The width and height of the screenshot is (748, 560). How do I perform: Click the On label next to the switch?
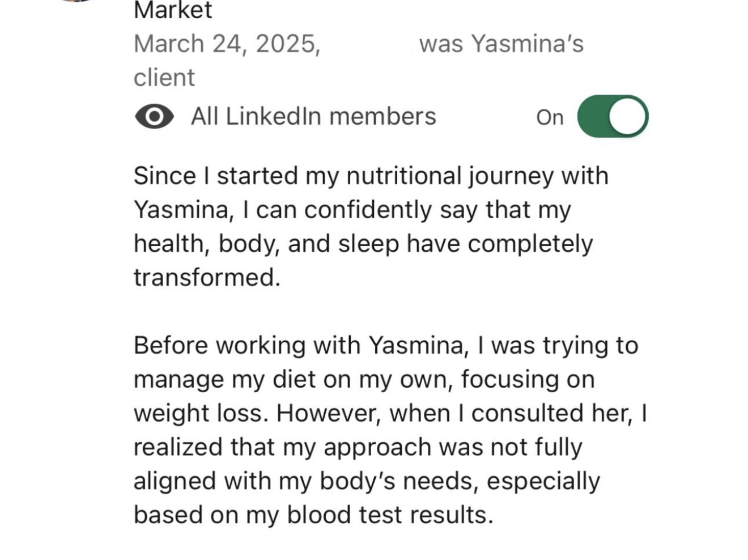click(549, 117)
